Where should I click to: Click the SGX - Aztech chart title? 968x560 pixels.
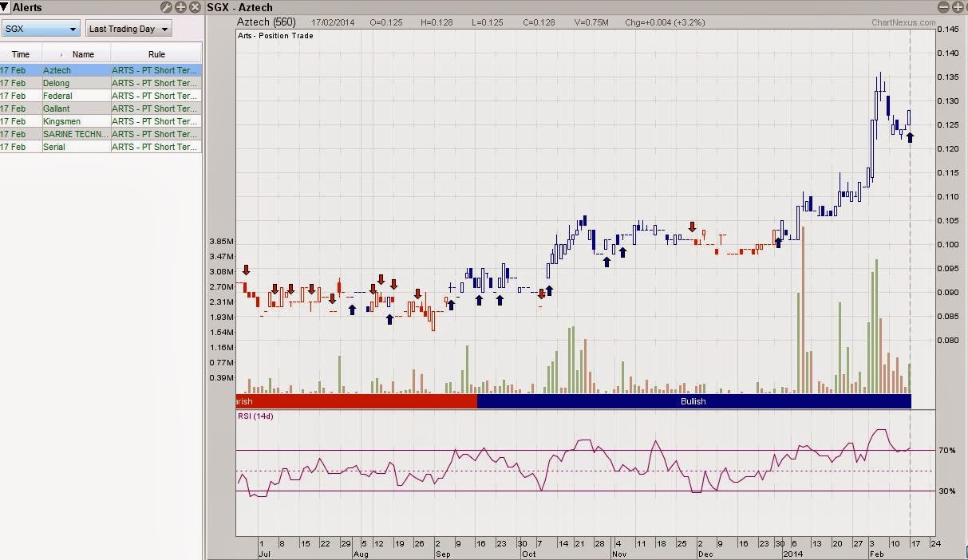pos(239,7)
